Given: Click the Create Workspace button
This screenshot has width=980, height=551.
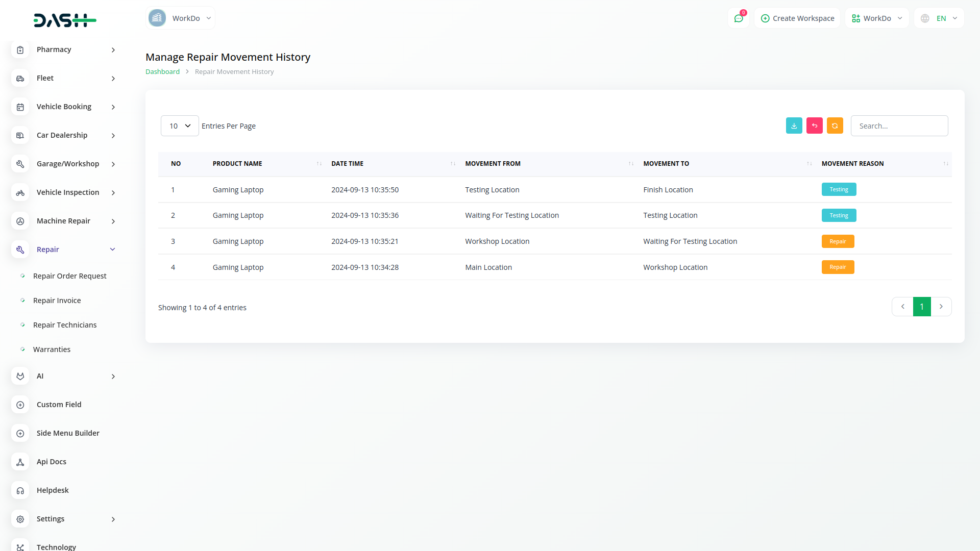Looking at the screenshot, I should 797,18.
